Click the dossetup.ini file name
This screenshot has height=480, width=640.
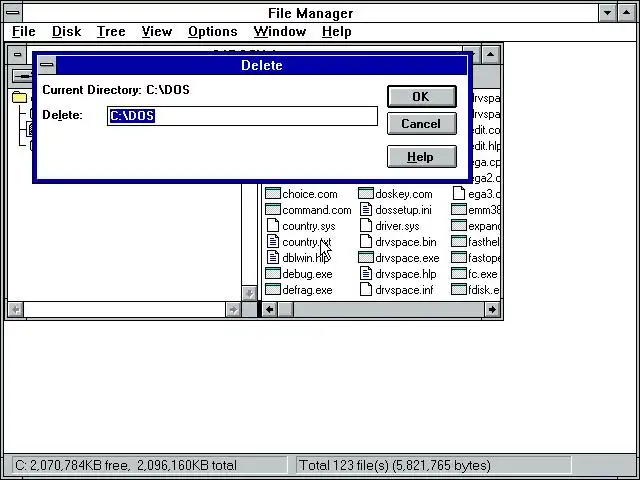tap(403, 210)
